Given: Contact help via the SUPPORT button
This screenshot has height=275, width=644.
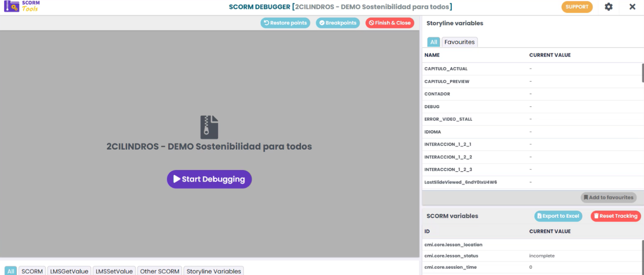Looking at the screenshot, I should click(577, 7).
